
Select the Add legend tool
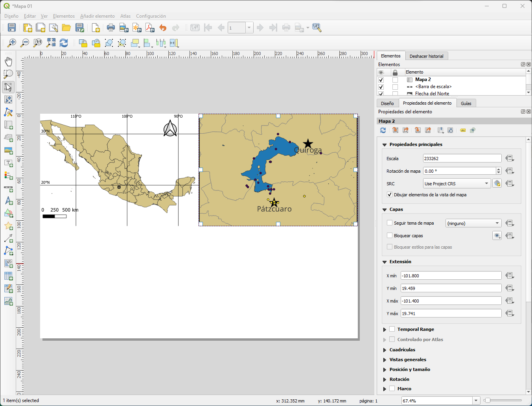tap(8, 175)
